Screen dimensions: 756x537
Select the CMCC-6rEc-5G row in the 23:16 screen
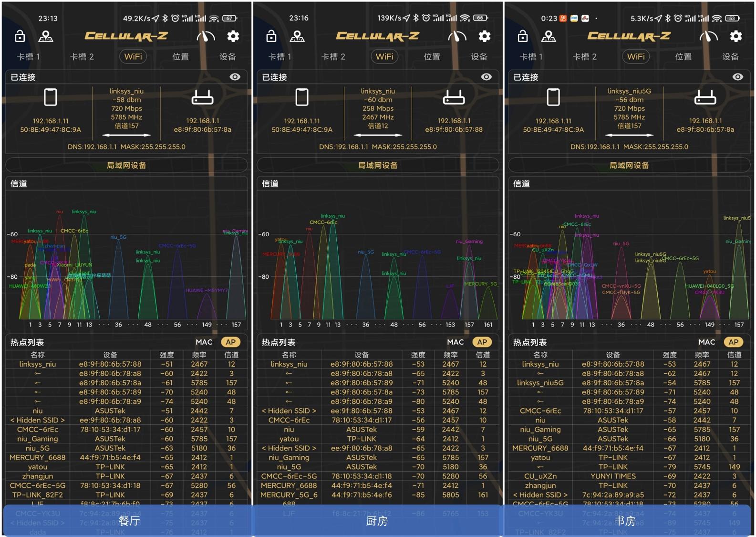378,476
